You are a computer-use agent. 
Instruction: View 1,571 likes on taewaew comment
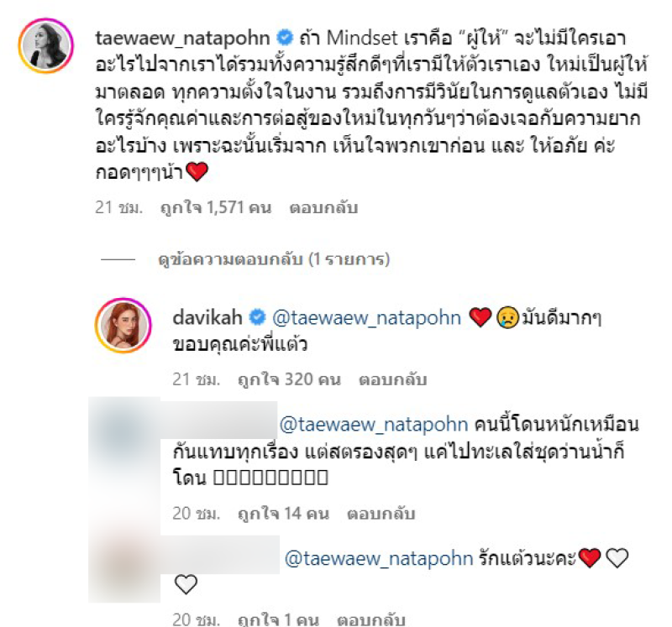216,207
